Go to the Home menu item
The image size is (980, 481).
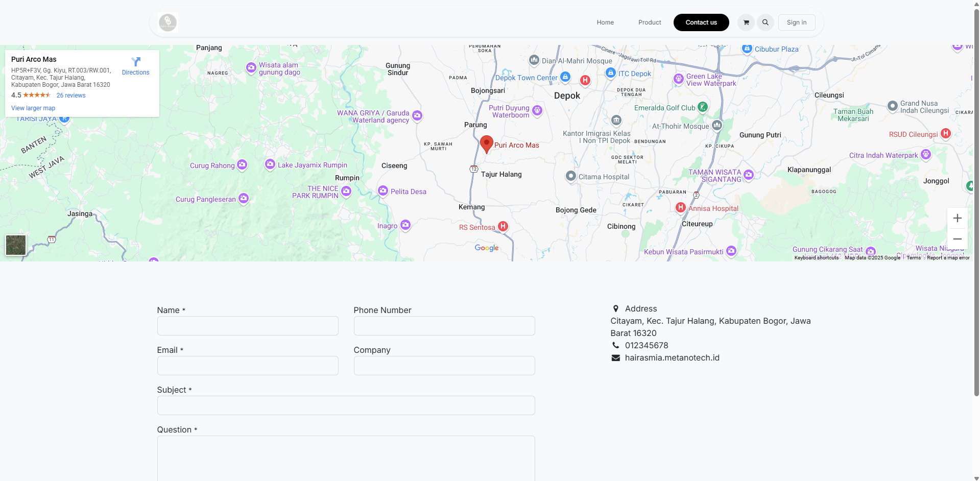click(605, 22)
